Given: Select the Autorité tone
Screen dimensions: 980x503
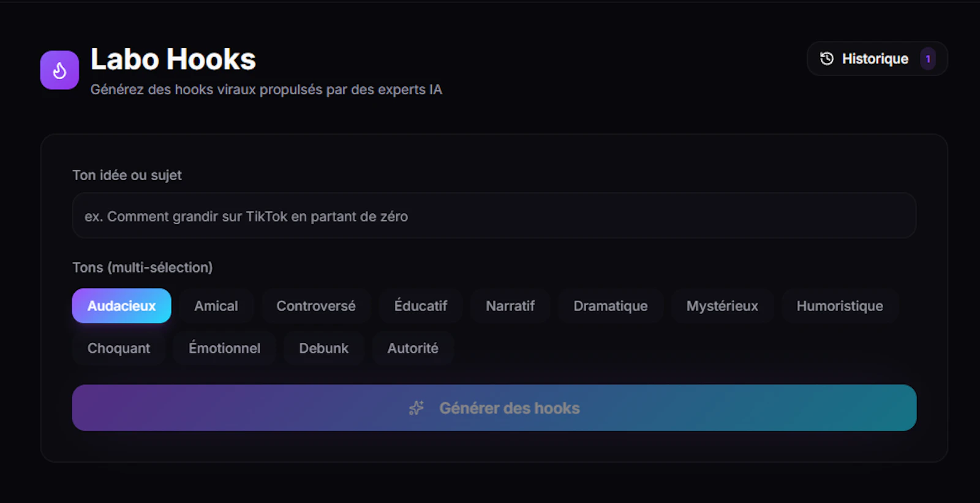Looking at the screenshot, I should tap(413, 348).
